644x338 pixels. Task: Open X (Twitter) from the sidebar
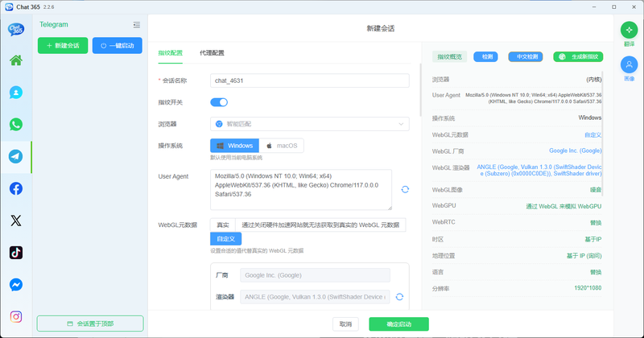16,221
